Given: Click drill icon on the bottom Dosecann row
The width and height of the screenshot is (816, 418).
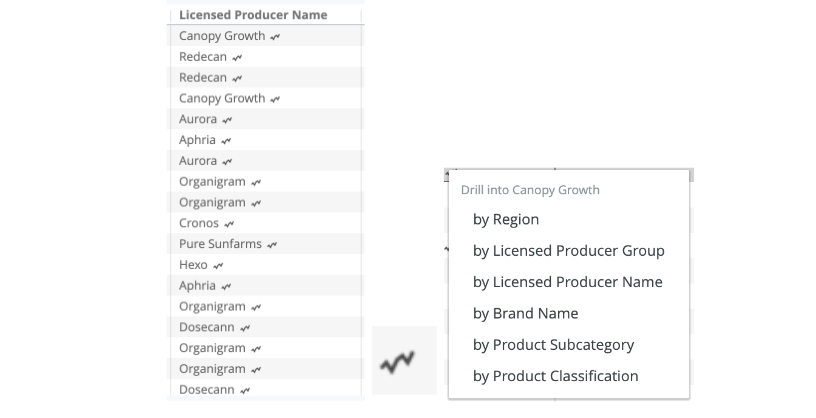Looking at the screenshot, I should (245, 390).
